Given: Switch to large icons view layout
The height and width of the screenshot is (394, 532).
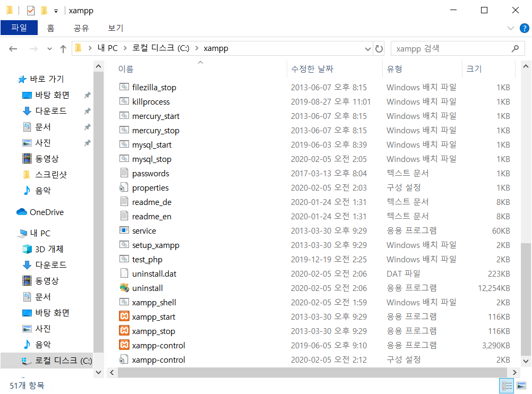Looking at the screenshot, I should pyautogui.click(x=521, y=385).
